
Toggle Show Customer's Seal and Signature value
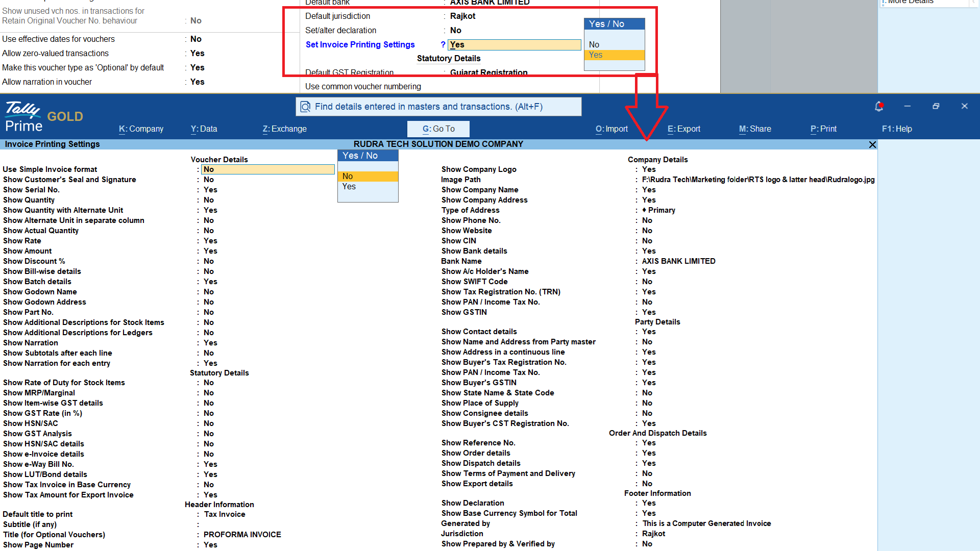tap(209, 180)
